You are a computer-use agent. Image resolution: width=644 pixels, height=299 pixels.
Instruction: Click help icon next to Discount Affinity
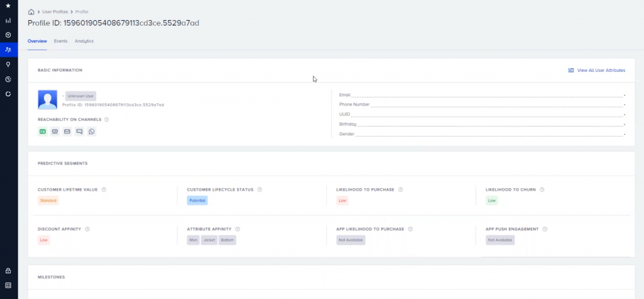(x=87, y=229)
